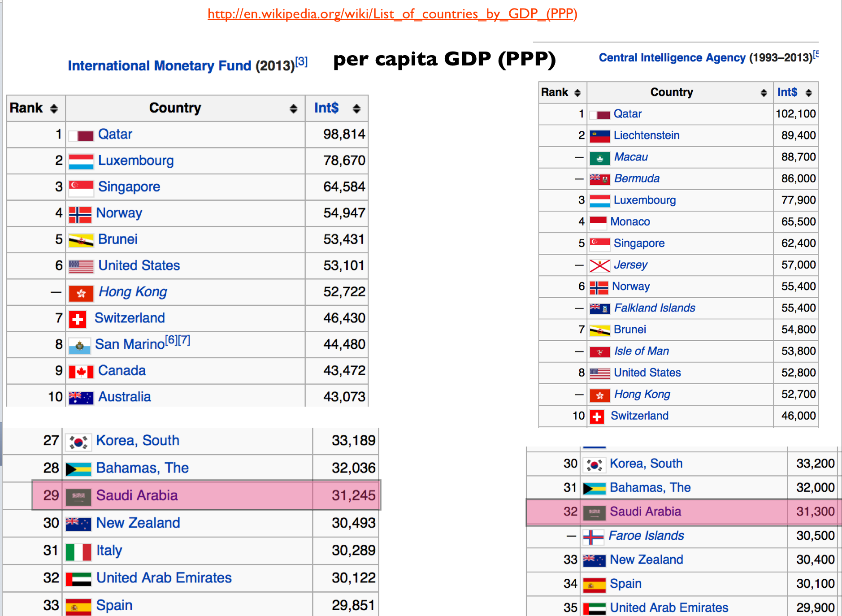The image size is (842, 616).
Task: Open Singapore link in CIA table
Action: [x=639, y=243]
